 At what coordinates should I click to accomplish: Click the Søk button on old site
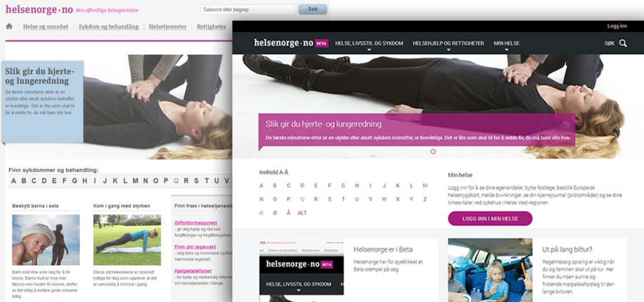coord(313,9)
